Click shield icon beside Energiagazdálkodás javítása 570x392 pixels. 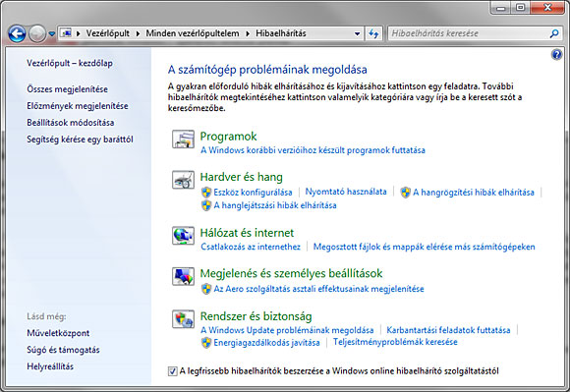206,343
